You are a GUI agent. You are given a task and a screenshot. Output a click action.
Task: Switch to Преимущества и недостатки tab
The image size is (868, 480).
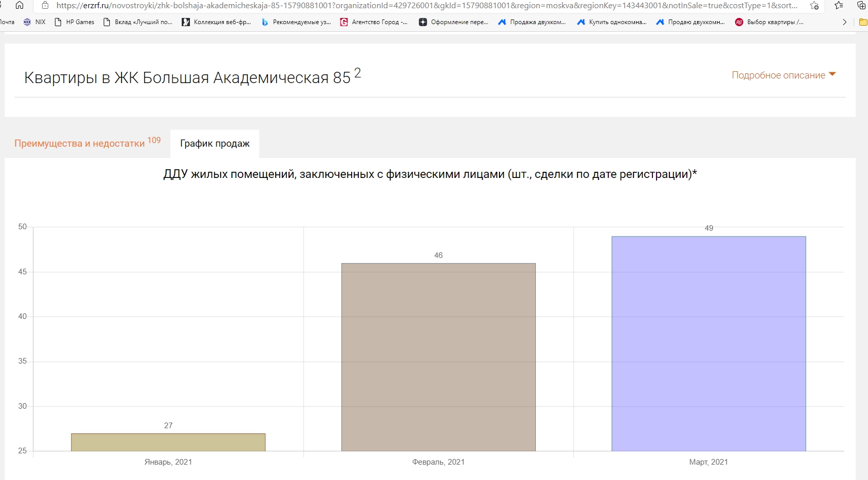pyautogui.click(x=87, y=143)
